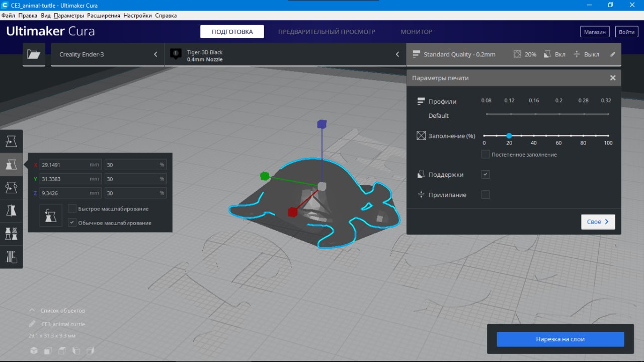
Task: Click the pencil edit icon in settings bar
Action: (x=612, y=54)
